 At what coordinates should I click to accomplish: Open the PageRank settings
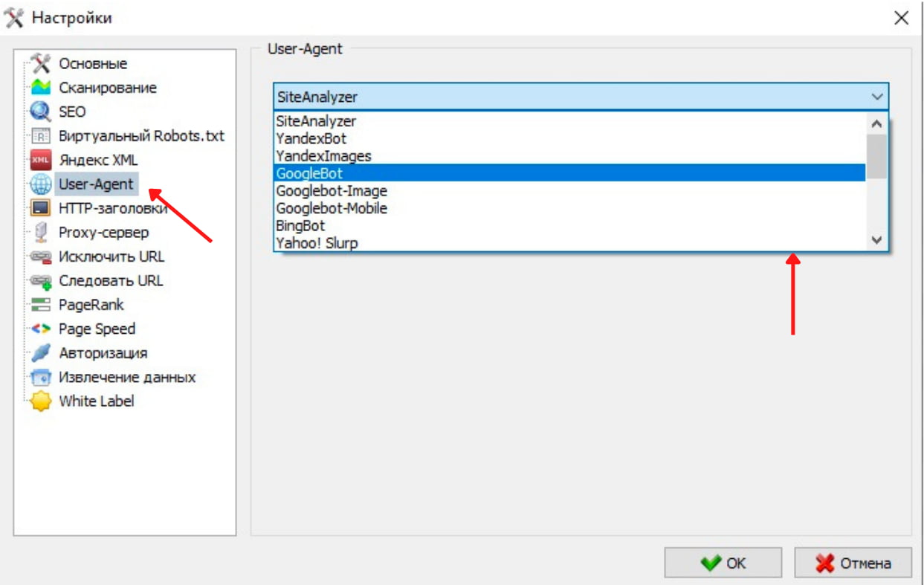[x=91, y=305]
